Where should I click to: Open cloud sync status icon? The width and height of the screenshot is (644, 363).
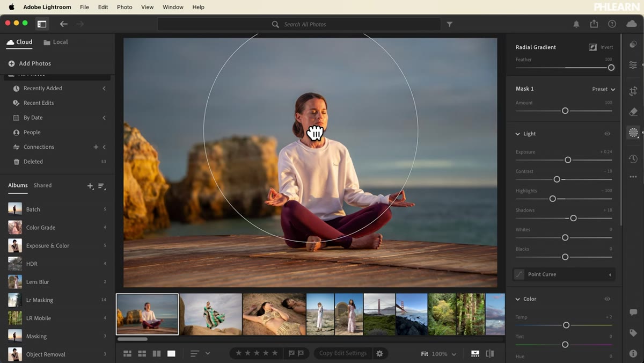[x=631, y=24]
